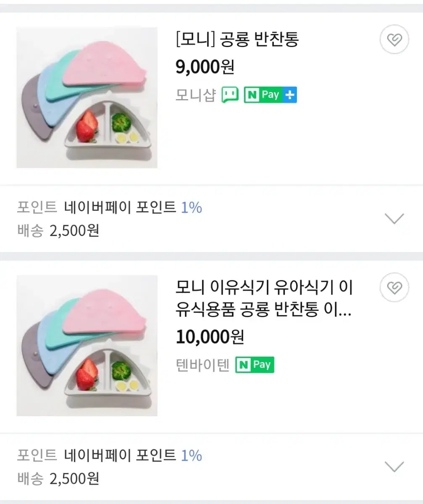Viewport: 423px width, 504px height.
Task: Click 네이버페이 포인트 1% under the first product
Action: click(133, 207)
